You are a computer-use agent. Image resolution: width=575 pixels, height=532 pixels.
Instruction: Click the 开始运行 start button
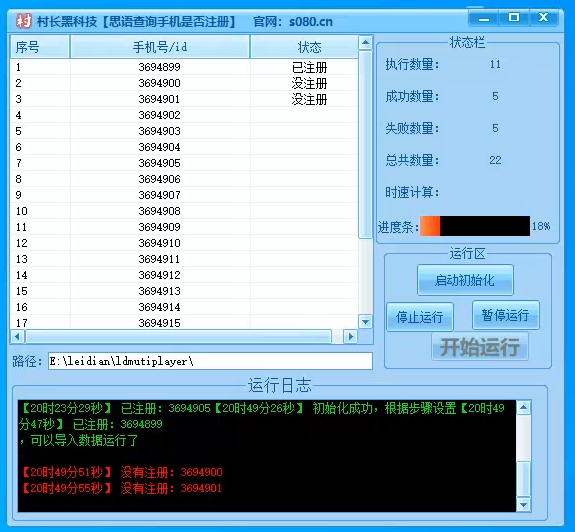tap(480, 347)
